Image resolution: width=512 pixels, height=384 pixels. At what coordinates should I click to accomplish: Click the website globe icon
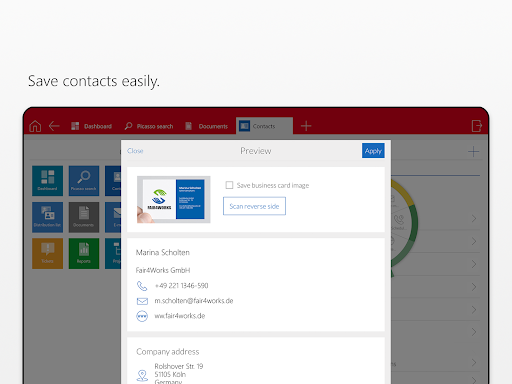coord(142,316)
